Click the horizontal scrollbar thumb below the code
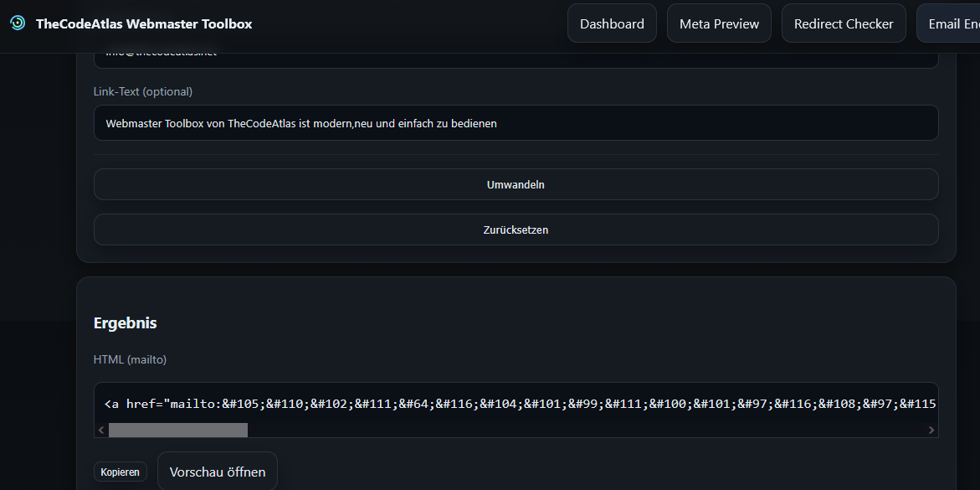 (x=177, y=429)
